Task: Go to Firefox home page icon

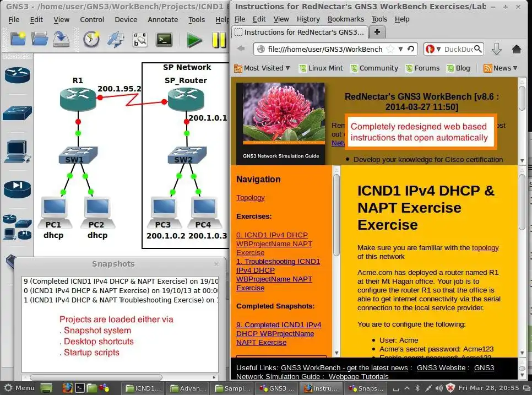Action: pyautogui.click(x=517, y=49)
